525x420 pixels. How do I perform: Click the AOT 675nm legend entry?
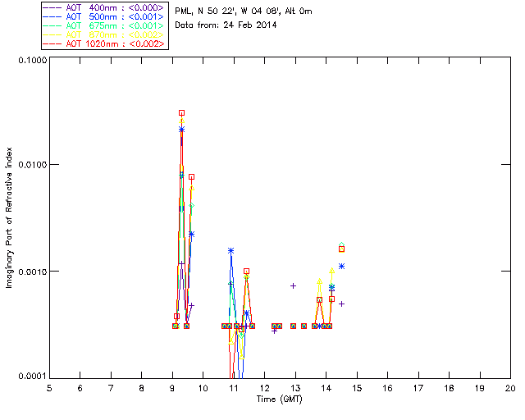pos(103,25)
